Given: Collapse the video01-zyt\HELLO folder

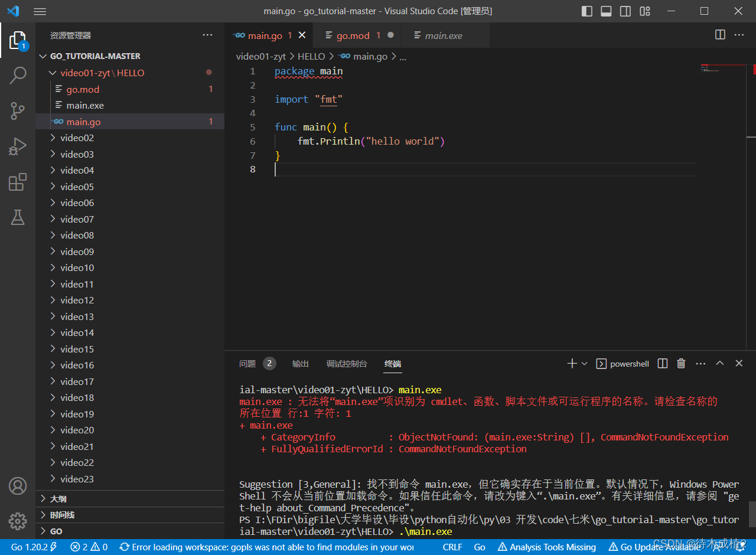Looking at the screenshot, I should tap(130, 73).
